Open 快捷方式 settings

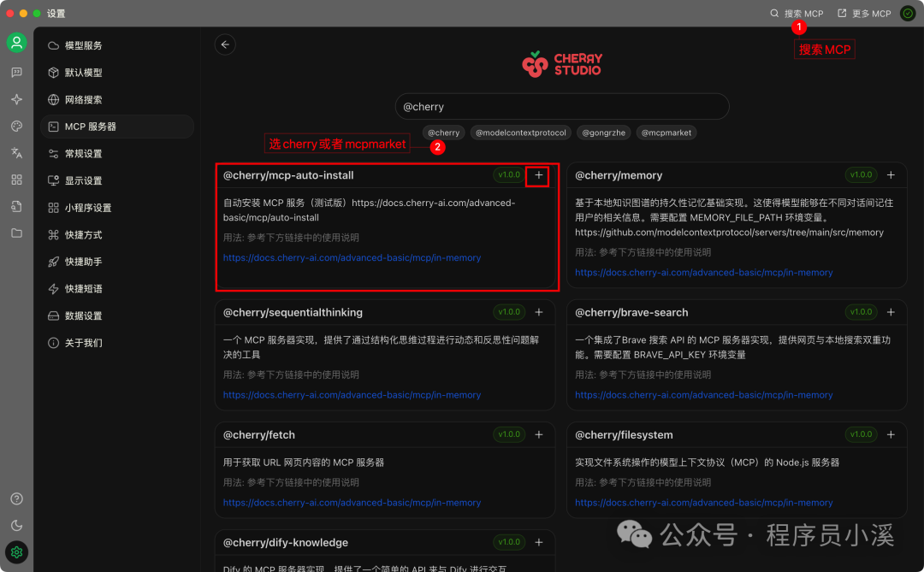[x=116, y=234]
